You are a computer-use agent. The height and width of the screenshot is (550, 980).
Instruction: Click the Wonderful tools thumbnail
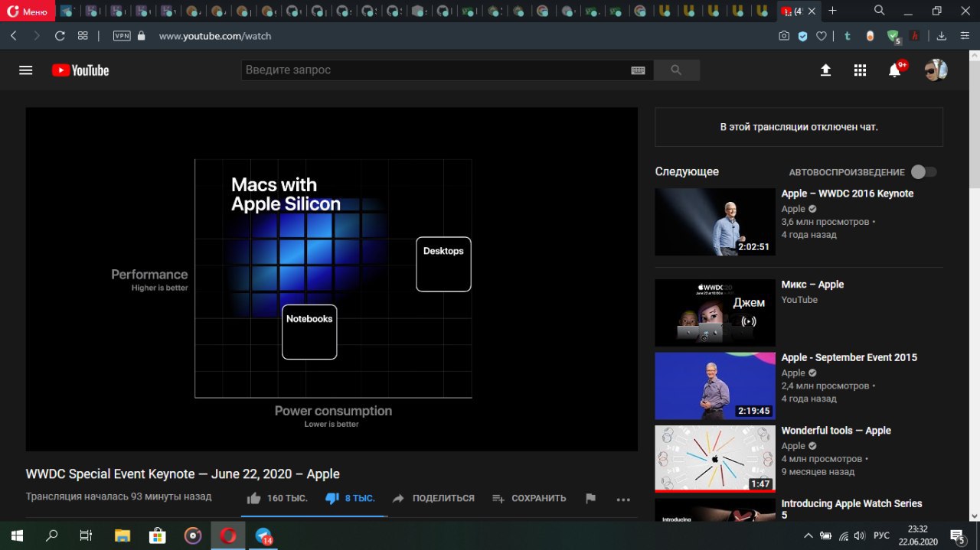[715, 459]
